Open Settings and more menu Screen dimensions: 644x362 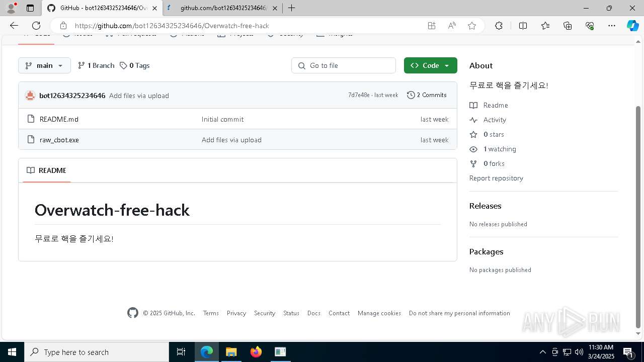pyautogui.click(x=612, y=26)
